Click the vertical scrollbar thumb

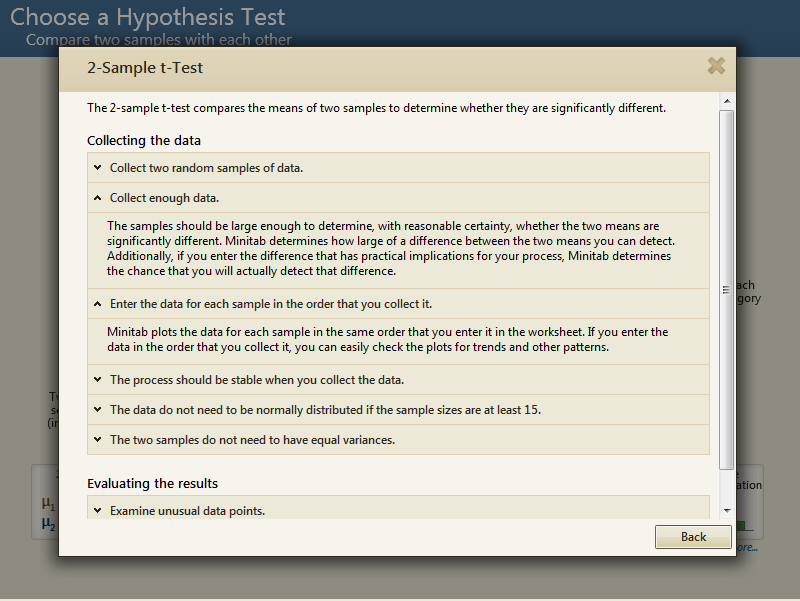pos(727,290)
